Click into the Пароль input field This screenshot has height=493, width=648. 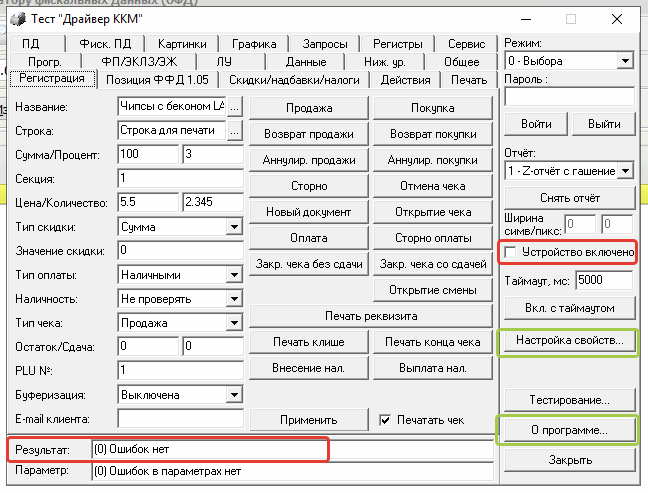click(x=569, y=96)
